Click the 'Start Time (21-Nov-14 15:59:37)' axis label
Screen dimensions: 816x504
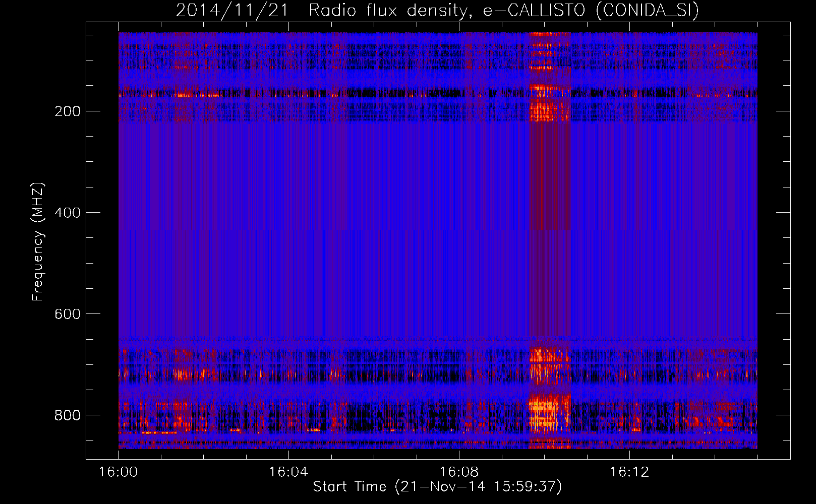click(437, 487)
